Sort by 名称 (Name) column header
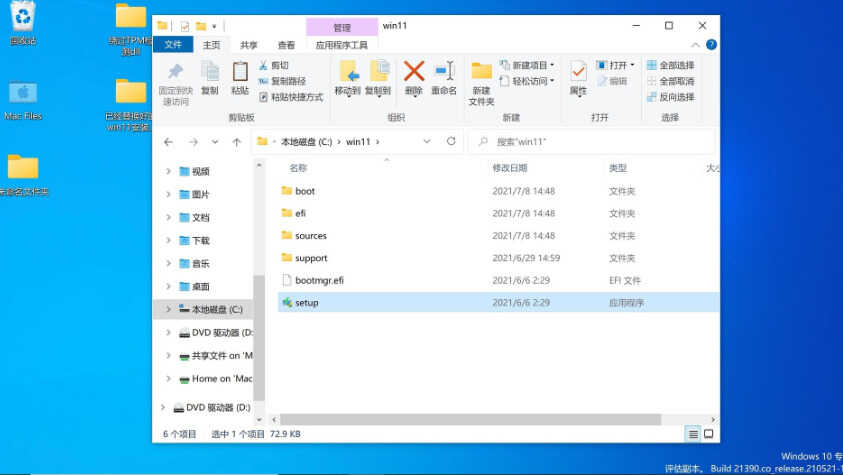843x475 pixels. (x=298, y=168)
